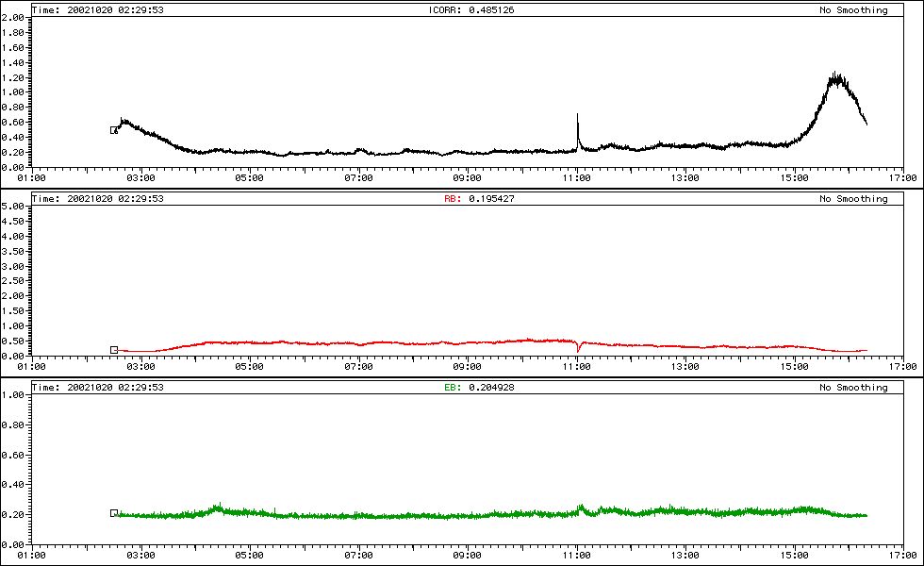Click the 2.50 y-axis label of the RB plot

(12, 281)
